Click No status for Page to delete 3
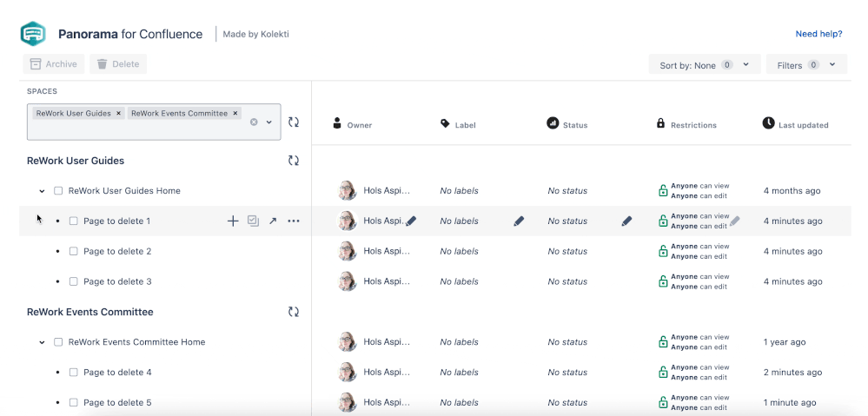The height and width of the screenshot is (416, 868). [x=567, y=281]
